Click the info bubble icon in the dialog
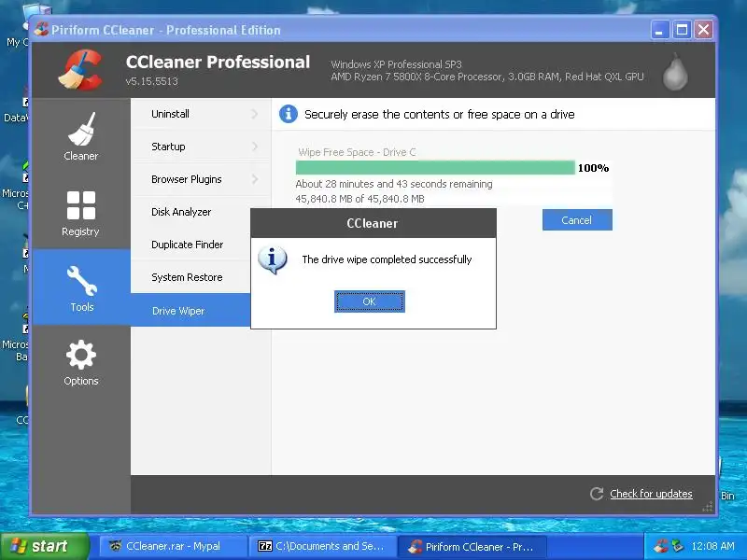The image size is (747, 560). click(272, 260)
